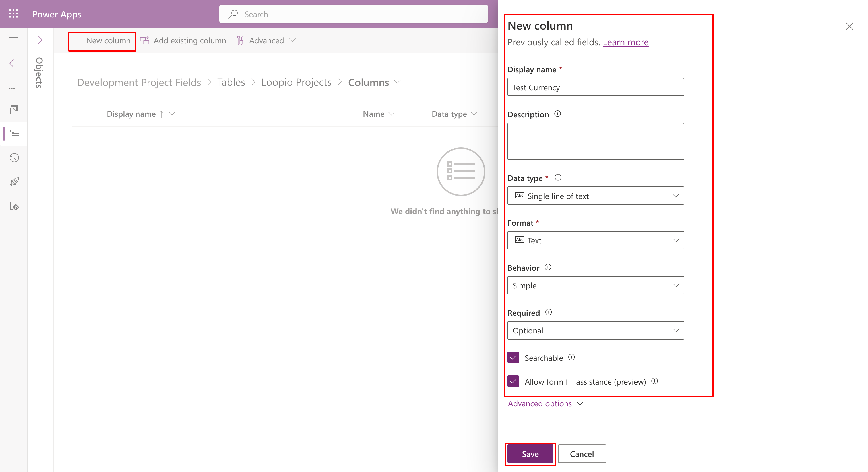This screenshot has width=868, height=472.
Task: Click the Description text area
Action: tap(596, 141)
